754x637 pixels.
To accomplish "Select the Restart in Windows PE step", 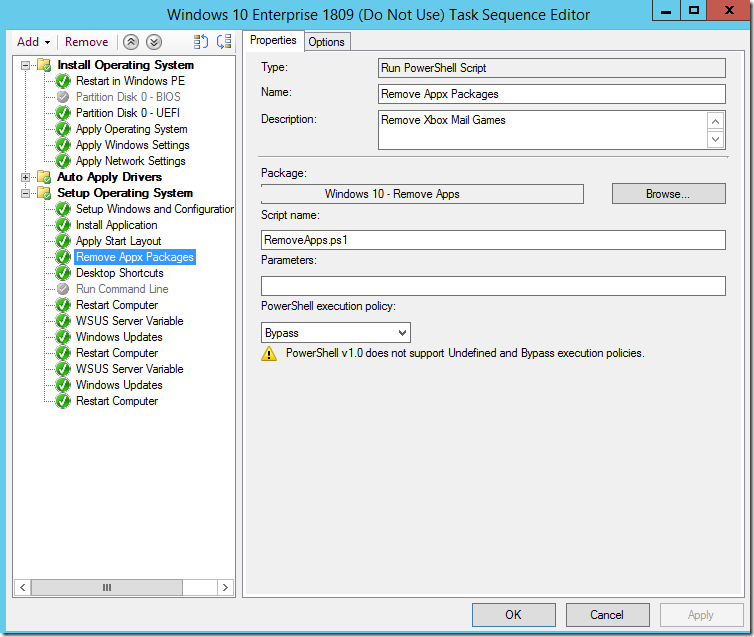I will pyautogui.click(x=130, y=81).
